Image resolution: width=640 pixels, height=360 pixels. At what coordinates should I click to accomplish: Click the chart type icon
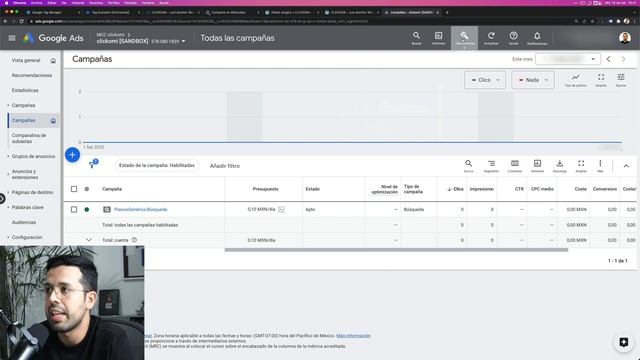pyautogui.click(x=576, y=80)
